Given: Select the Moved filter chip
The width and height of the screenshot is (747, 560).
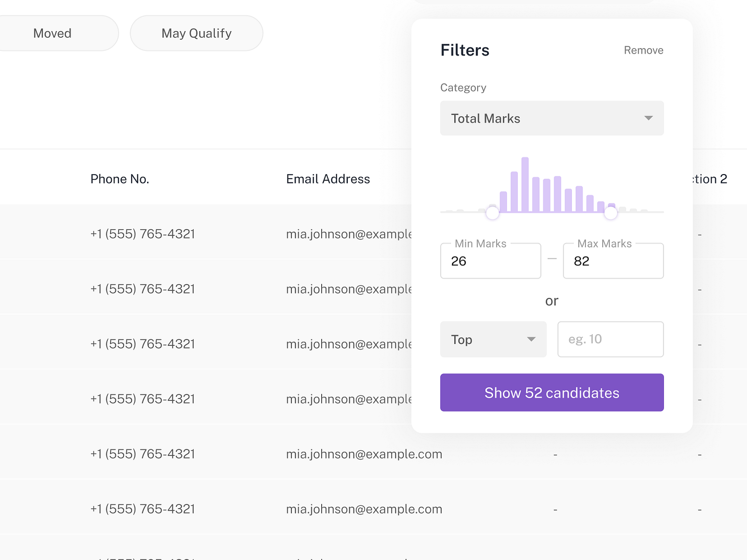Looking at the screenshot, I should [52, 33].
